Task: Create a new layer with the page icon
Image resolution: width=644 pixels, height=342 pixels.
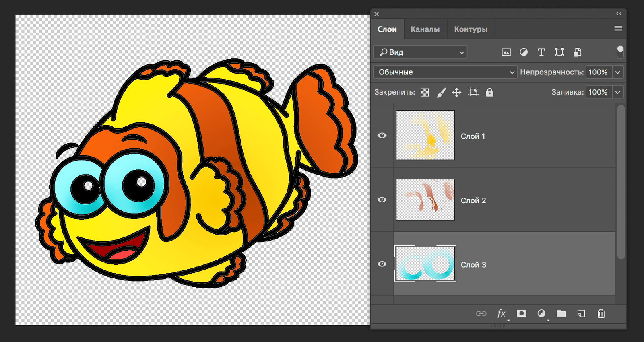Action: tap(581, 313)
